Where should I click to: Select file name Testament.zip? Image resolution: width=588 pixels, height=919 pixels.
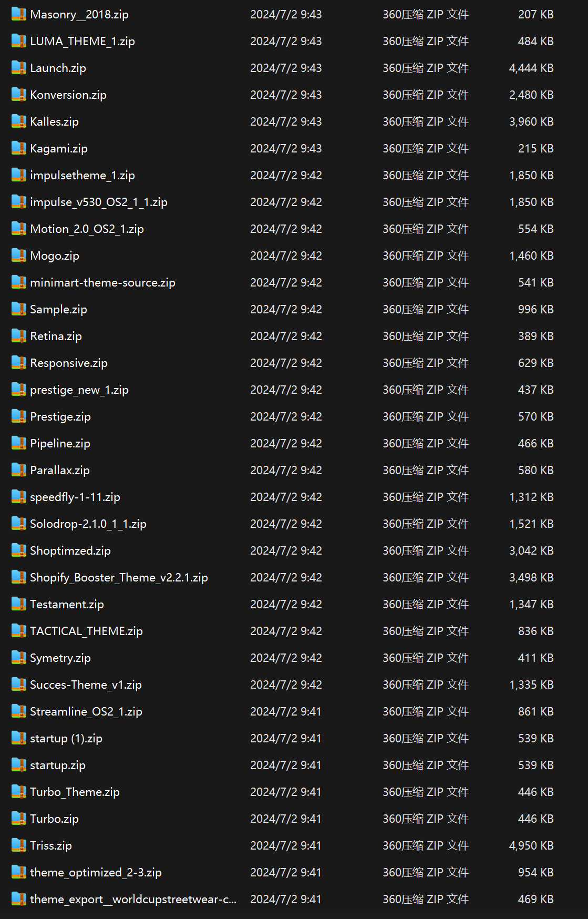tap(67, 605)
